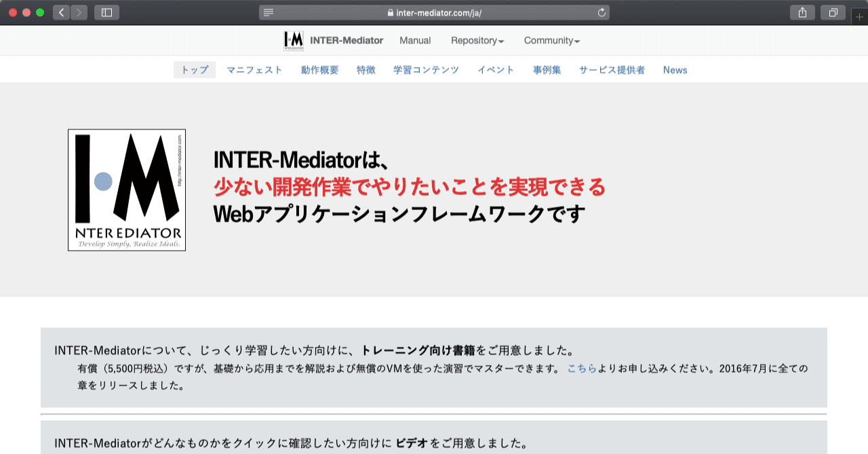Open the Manual page
The height and width of the screenshot is (454, 868).
(415, 41)
